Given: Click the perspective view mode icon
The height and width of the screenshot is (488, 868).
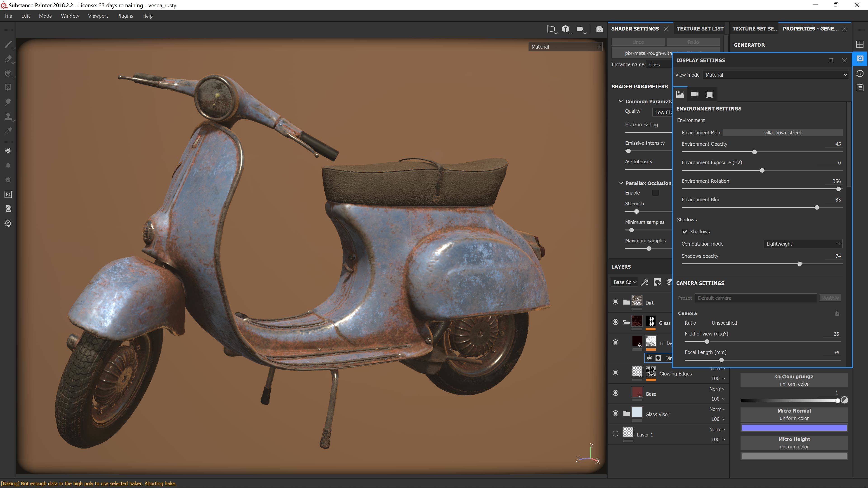Looking at the screenshot, I should [551, 29].
